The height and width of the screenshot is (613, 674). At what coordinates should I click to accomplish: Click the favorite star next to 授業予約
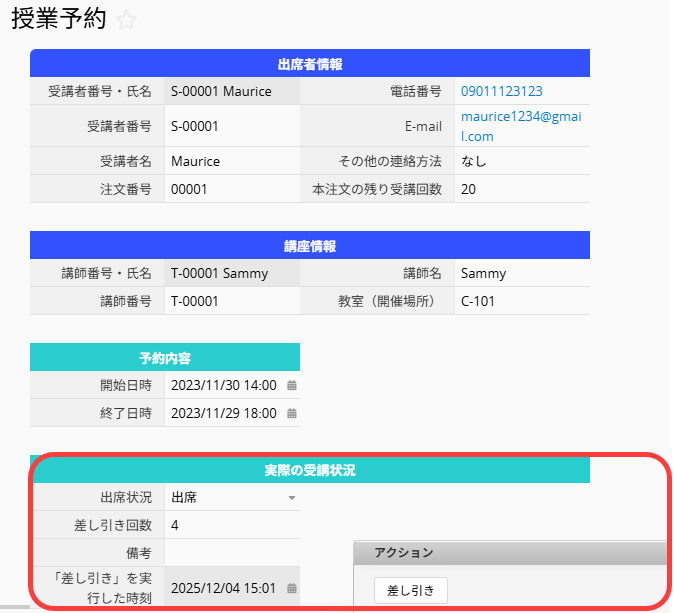click(x=126, y=21)
